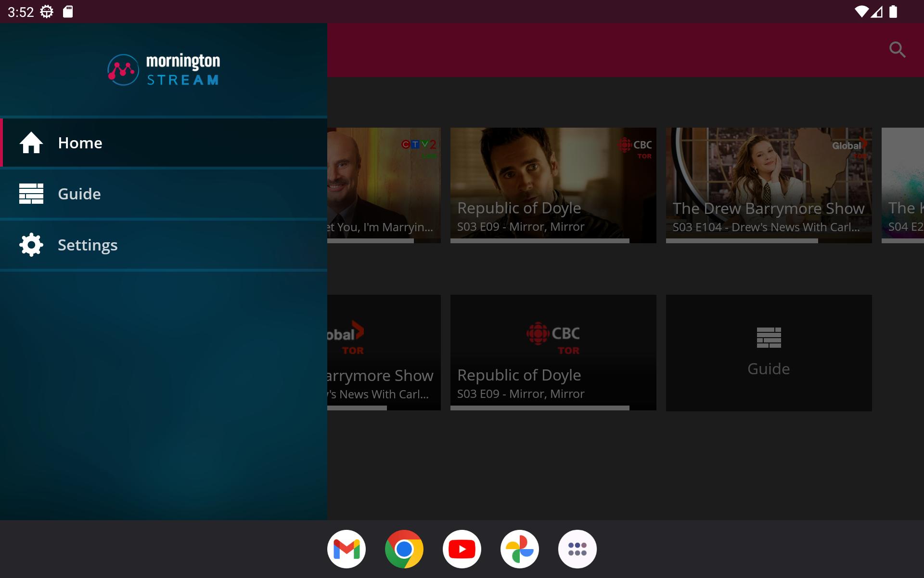Click 'S03 E09 - Mirror, Mirror' text on the top-row card
This screenshot has width=924, height=578.
(x=521, y=227)
